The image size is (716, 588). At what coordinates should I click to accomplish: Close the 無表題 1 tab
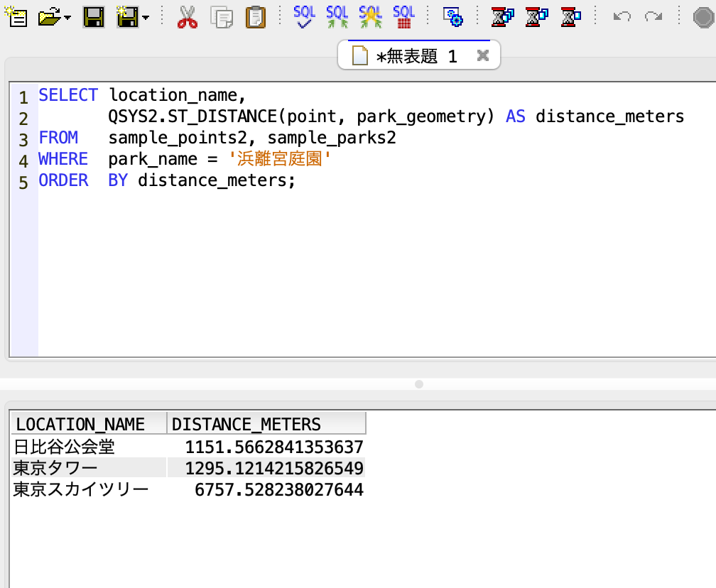(x=482, y=55)
